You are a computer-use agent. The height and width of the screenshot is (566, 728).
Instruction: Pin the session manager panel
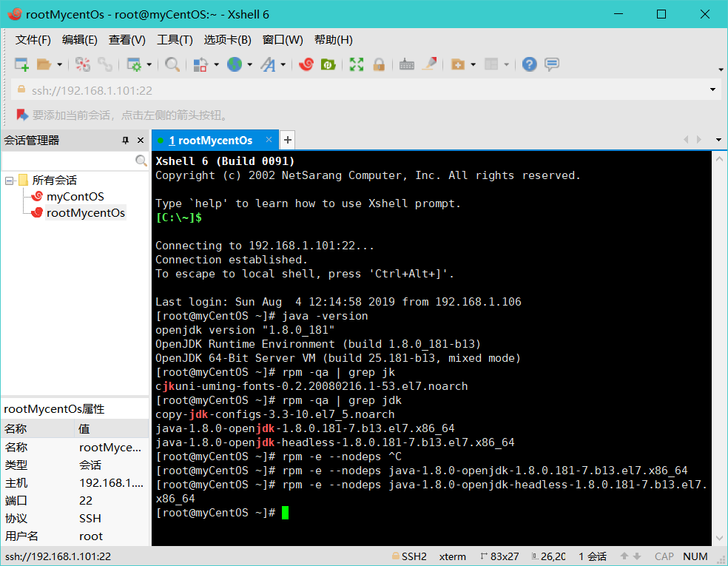point(125,141)
